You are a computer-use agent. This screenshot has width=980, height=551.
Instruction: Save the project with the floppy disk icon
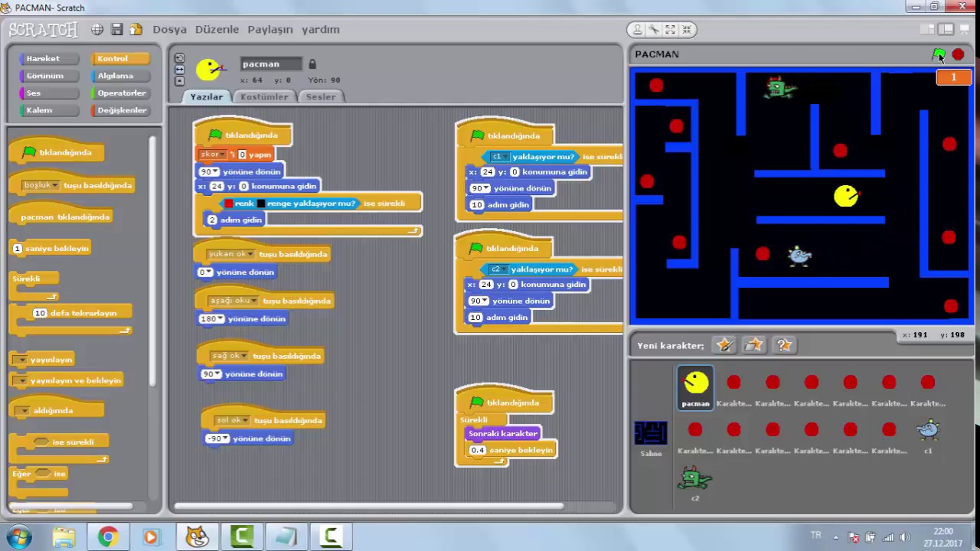(117, 29)
